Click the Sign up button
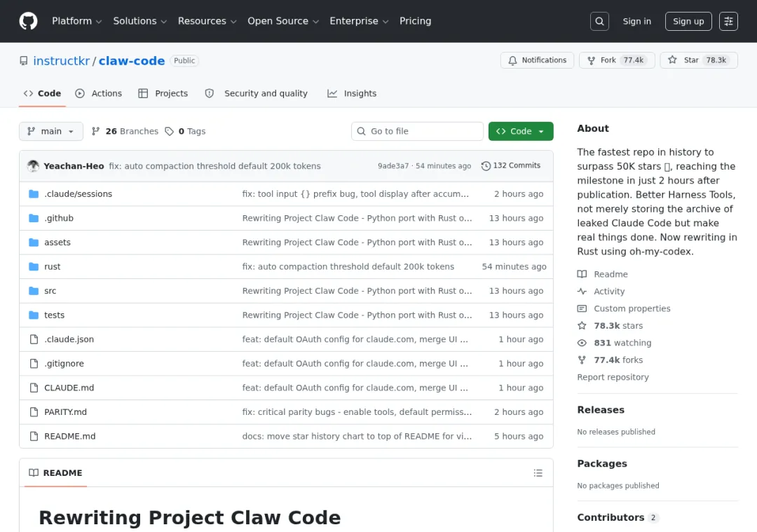The width and height of the screenshot is (757, 532). 688,21
